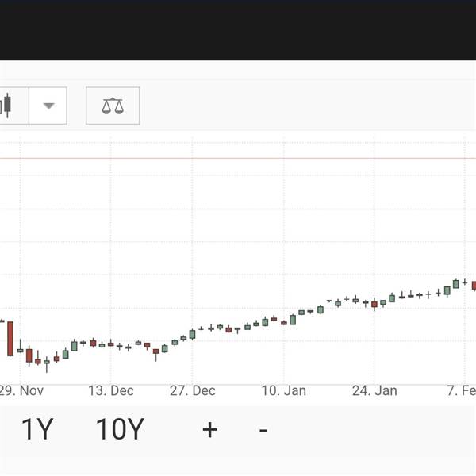
Task: Click the 24. Jan date label
Action: pos(374,390)
